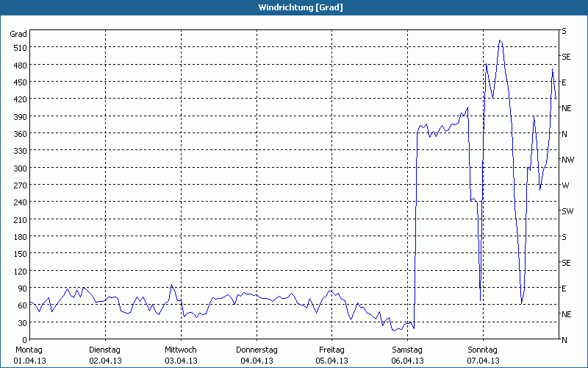
Task: Select the 300 y-axis tick label
Action: pyautogui.click(x=21, y=169)
